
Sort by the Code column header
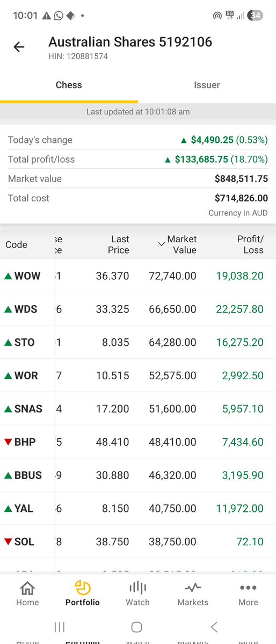tap(17, 244)
